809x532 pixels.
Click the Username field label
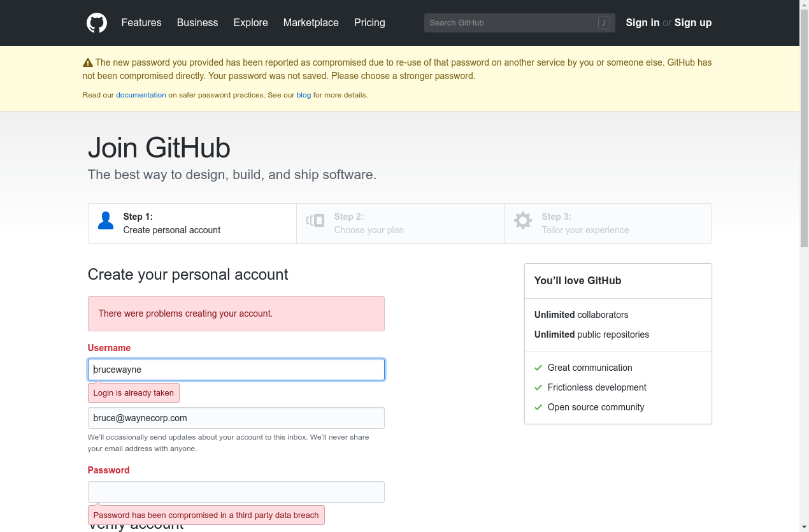point(109,348)
